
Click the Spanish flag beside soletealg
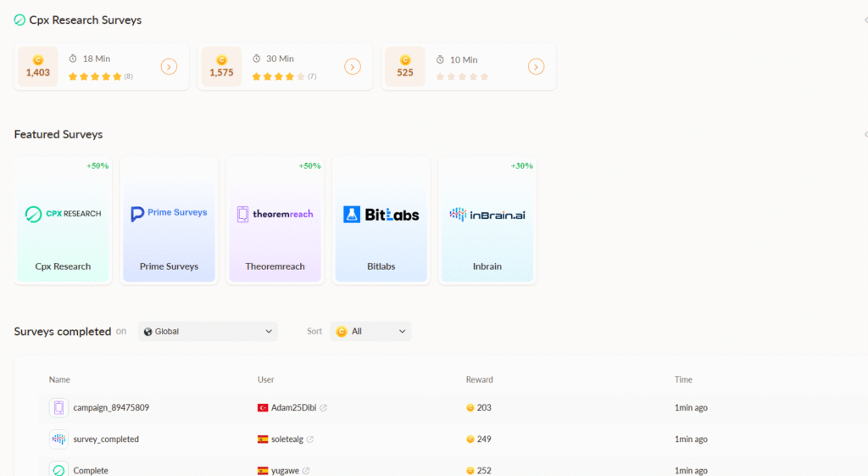tap(263, 440)
